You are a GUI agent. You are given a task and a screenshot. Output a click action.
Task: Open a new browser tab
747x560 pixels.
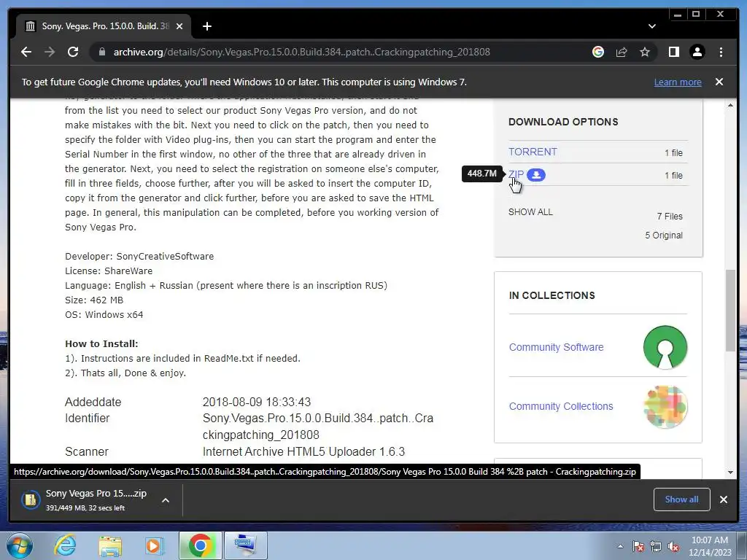tap(206, 26)
